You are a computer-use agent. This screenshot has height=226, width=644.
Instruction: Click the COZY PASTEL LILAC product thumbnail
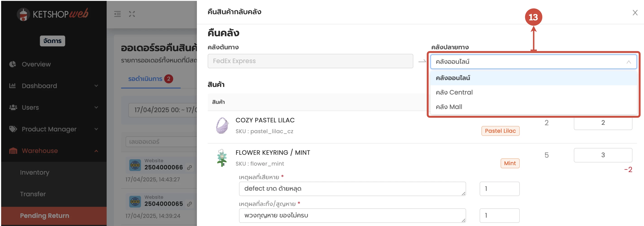(x=222, y=125)
